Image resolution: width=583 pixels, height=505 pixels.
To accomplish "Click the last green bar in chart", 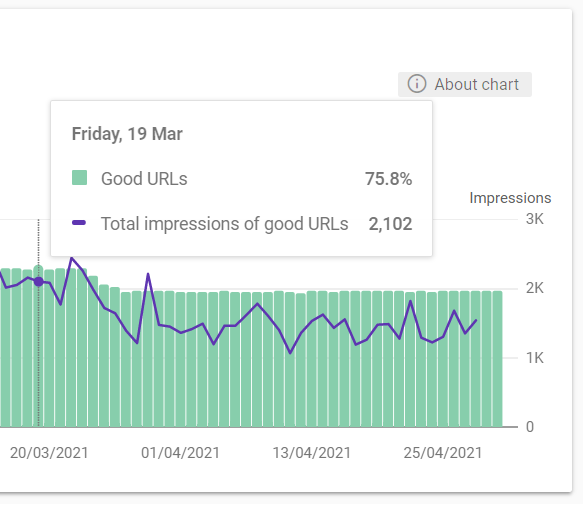I will coord(497,359).
